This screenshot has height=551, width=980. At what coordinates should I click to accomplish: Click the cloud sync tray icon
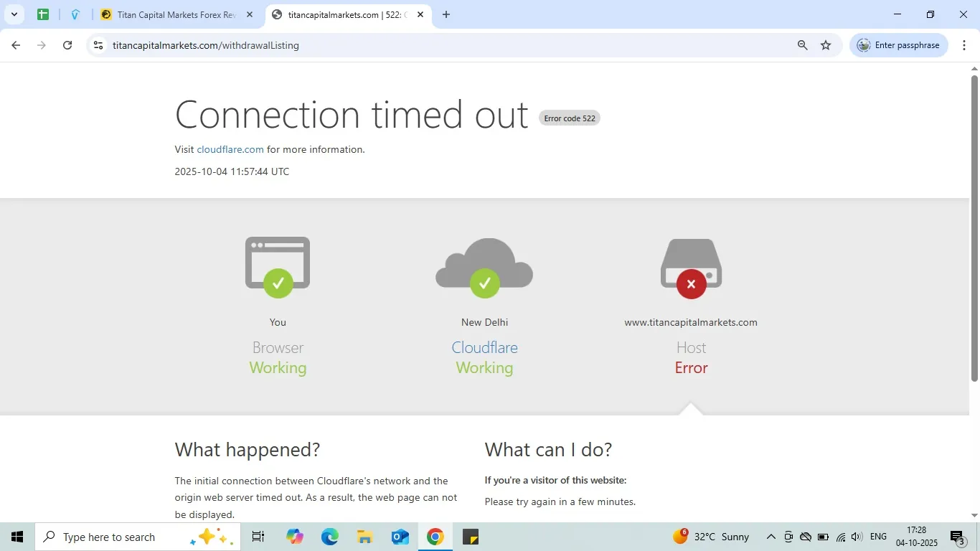[x=806, y=537]
